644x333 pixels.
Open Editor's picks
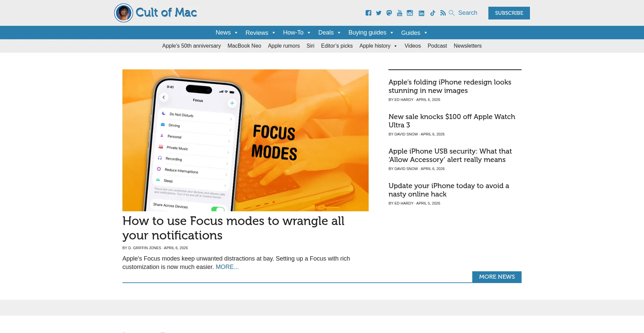[x=337, y=46]
